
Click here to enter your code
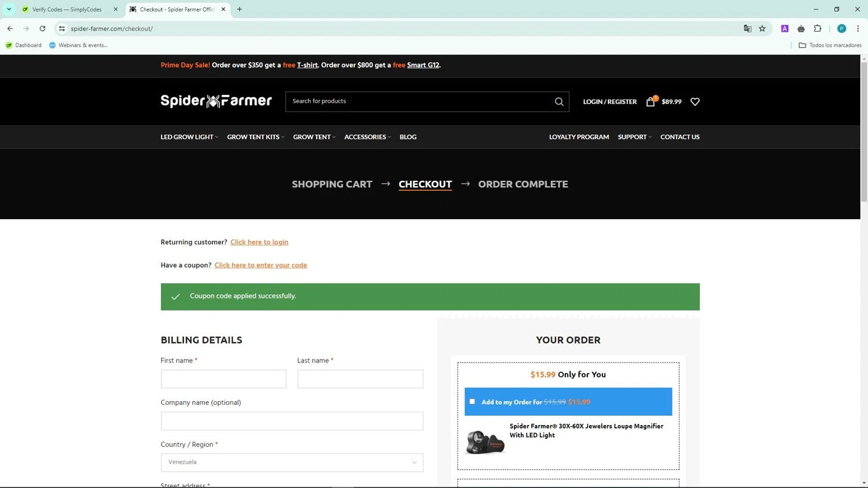pos(261,265)
